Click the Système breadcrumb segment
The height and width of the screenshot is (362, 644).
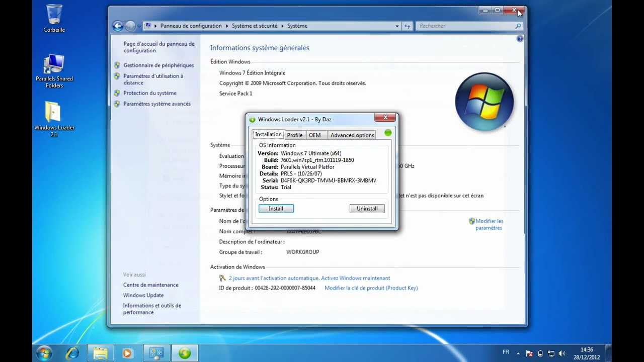[297, 26]
